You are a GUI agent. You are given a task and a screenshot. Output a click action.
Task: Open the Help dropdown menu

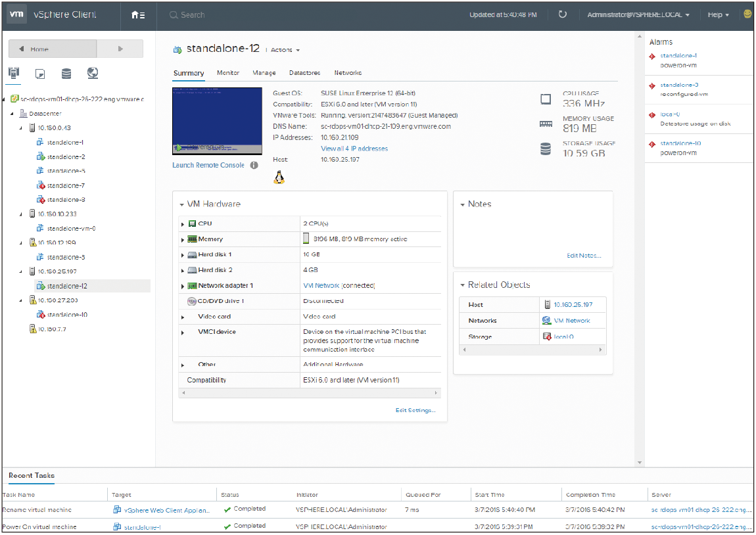point(718,15)
